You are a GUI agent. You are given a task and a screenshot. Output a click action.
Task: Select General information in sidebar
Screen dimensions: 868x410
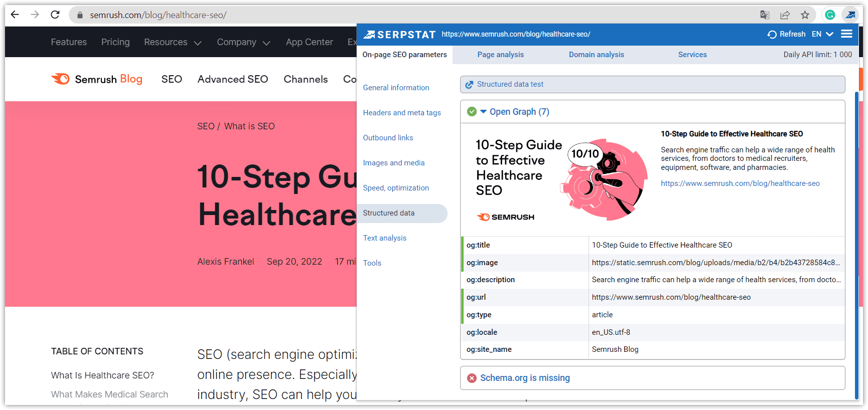(x=396, y=88)
